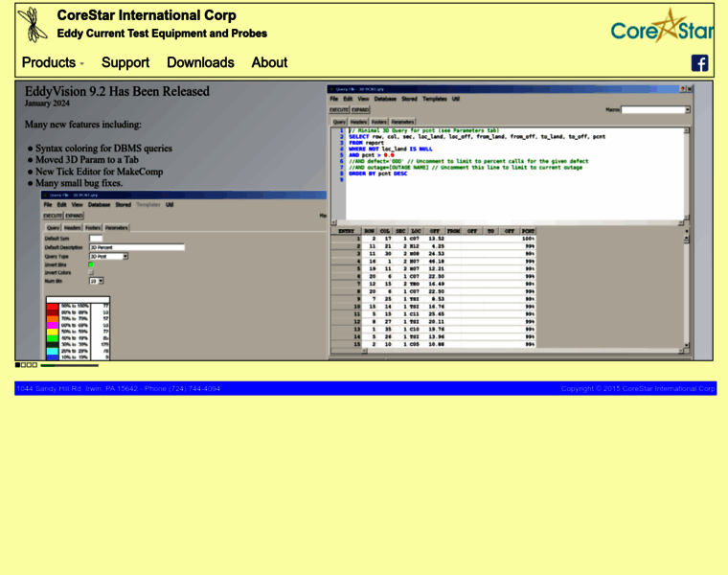728x575 pixels.
Task: Go to the third carousel slide indicator
Action: [29, 365]
